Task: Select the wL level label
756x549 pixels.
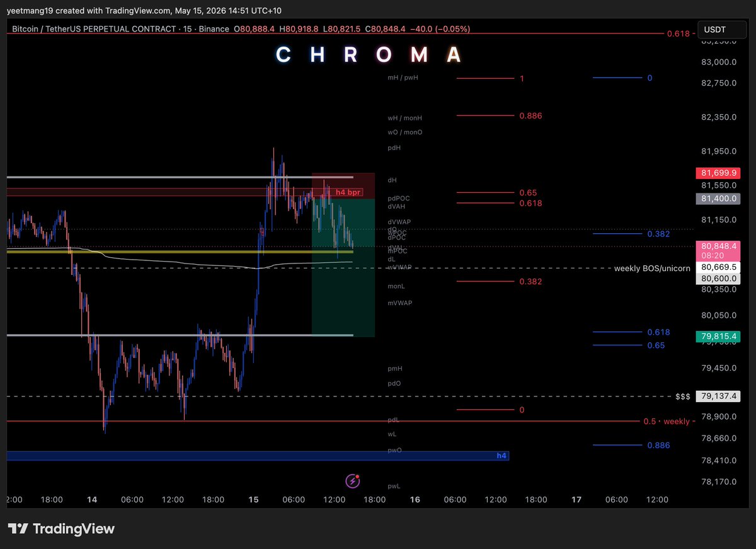Action: (392, 434)
